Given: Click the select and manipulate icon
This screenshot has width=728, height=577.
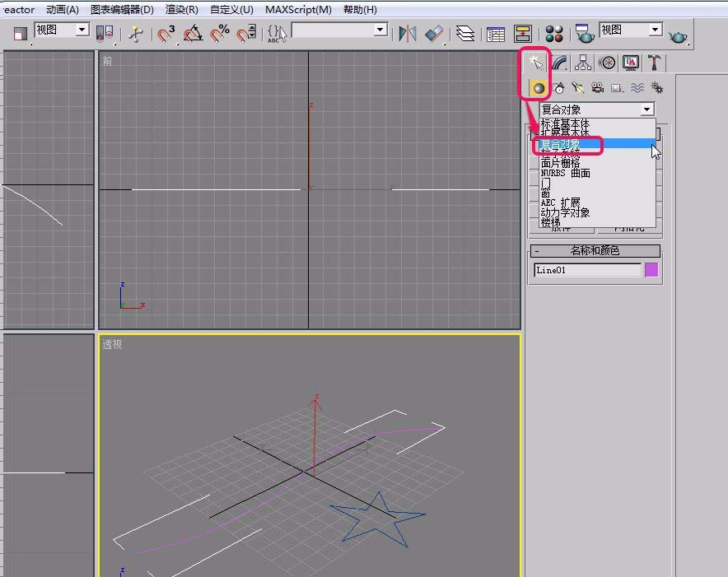Looking at the screenshot, I should coord(136,34).
